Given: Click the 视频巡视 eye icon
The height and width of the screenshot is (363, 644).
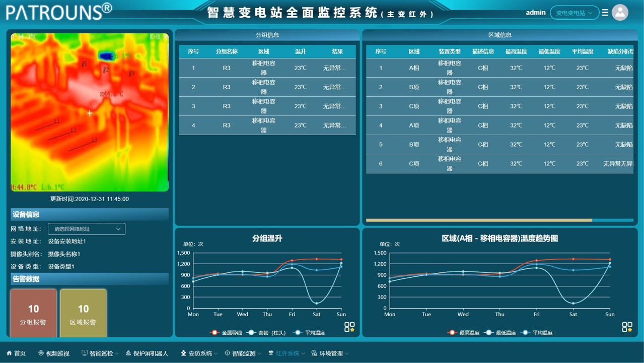Looking at the screenshot, I should 41,353.
